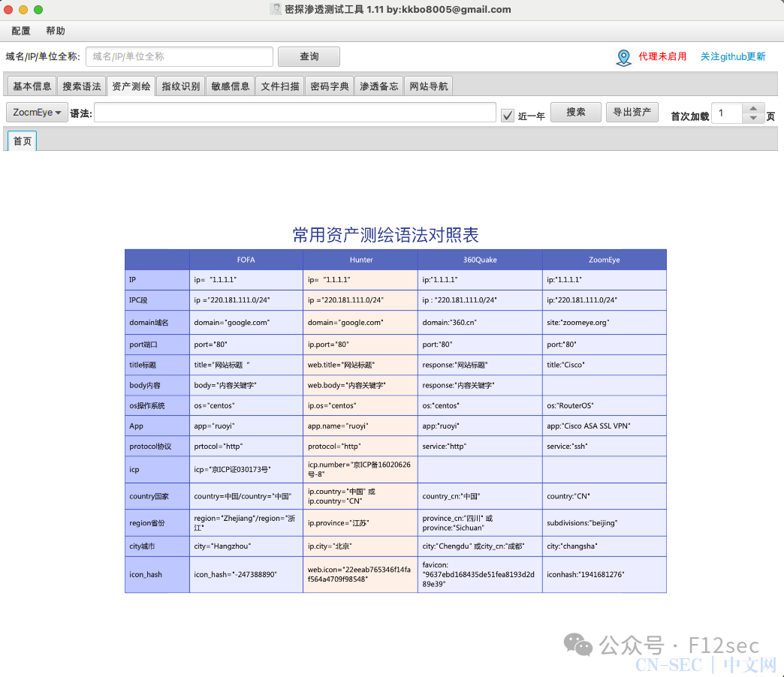Click the FOFA column header

[x=246, y=260]
